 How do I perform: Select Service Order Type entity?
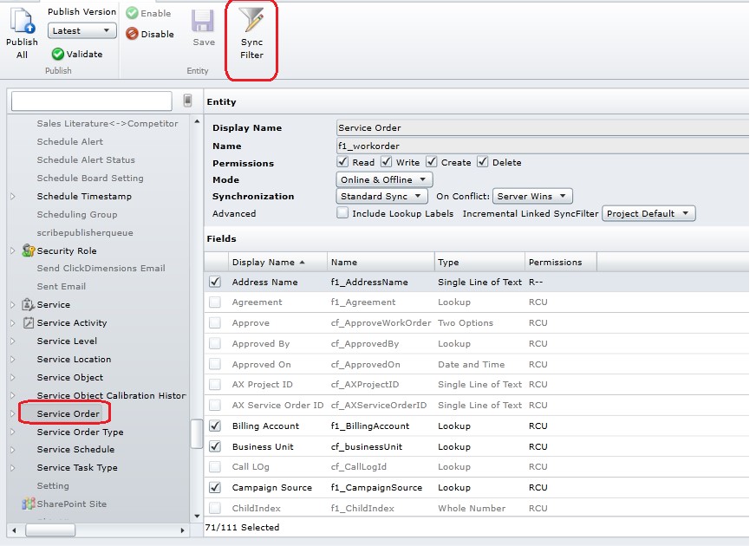coord(80,432)
